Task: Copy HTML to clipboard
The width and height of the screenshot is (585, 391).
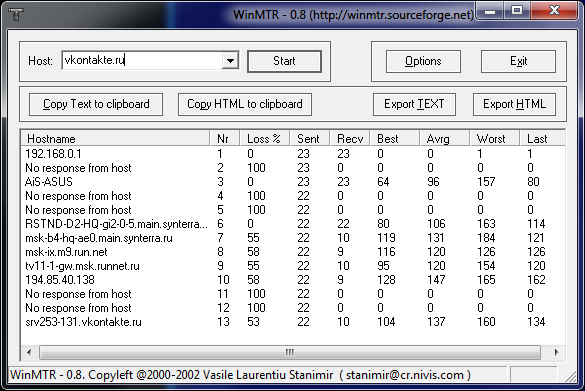Action: tap(245, 104)
